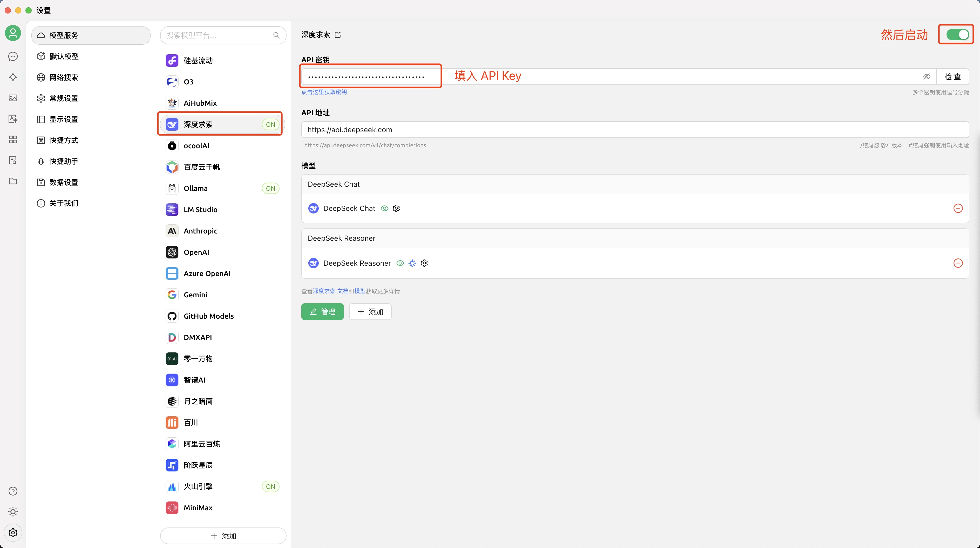This screenshot has width=980, height=548.
Task: Select the Ollama provider
Action: 223,189
